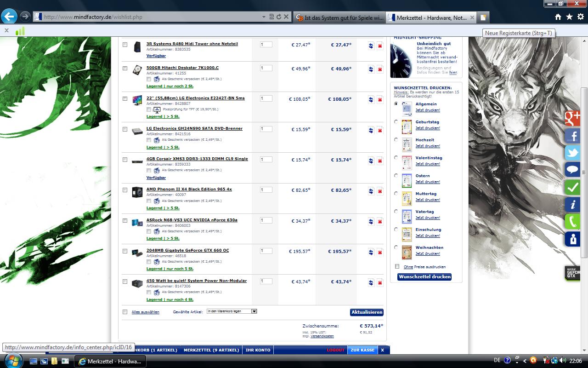Viewport: 588px width, 368px height.
Task: Follow the 'hier' link in Midnight-Shopping box
Action: pyautogui.click(x=453, y=72)
